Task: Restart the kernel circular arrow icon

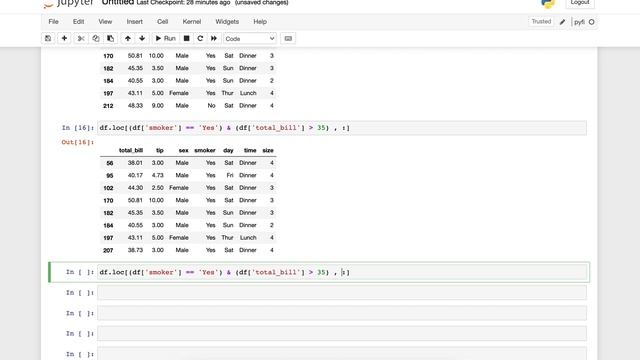Action: (x=200, y=38)
